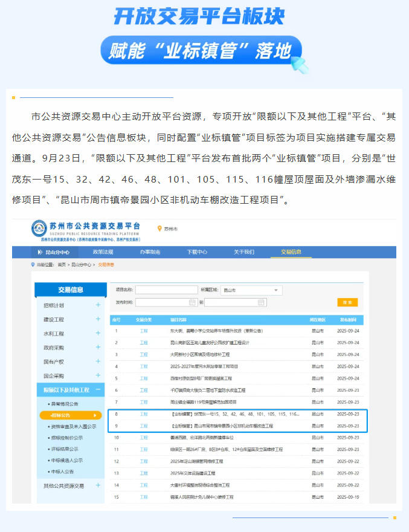Expand 其他公共资源交易 in the sidebar
Screen dimensions: 409x532
coord(98,485)
